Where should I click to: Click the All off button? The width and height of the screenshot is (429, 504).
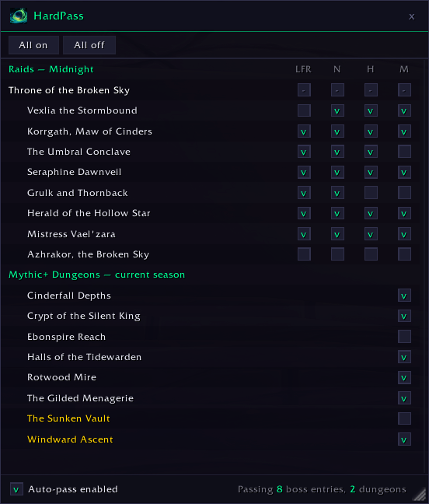(89, 45)
